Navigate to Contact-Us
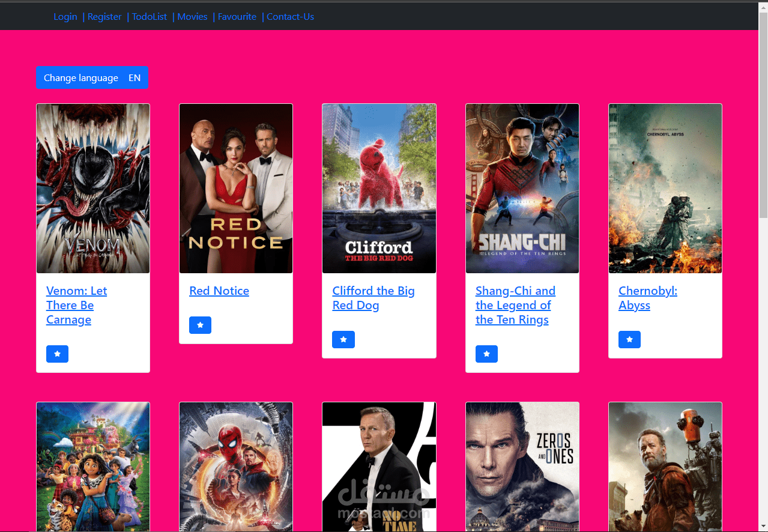Screen dimensions: 768x532 coord(290,17)
